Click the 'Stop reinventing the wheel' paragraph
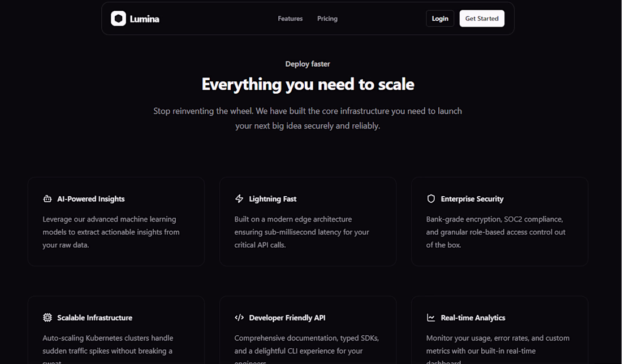 pyautogui.click(x=308, y=118)
